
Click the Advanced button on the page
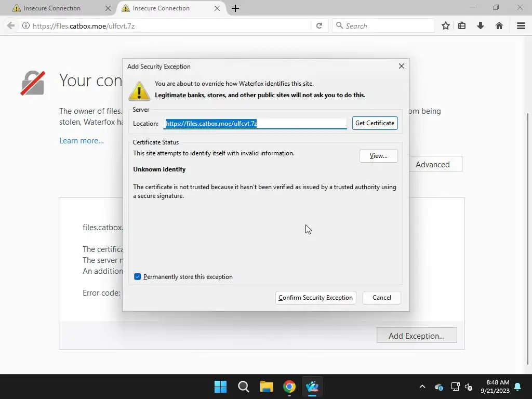pos(435,165)
